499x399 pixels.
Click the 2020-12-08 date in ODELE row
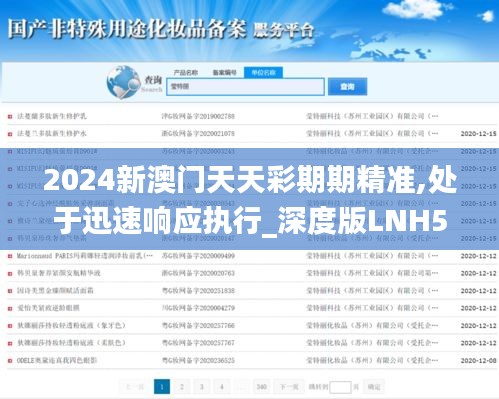point(478,360)
